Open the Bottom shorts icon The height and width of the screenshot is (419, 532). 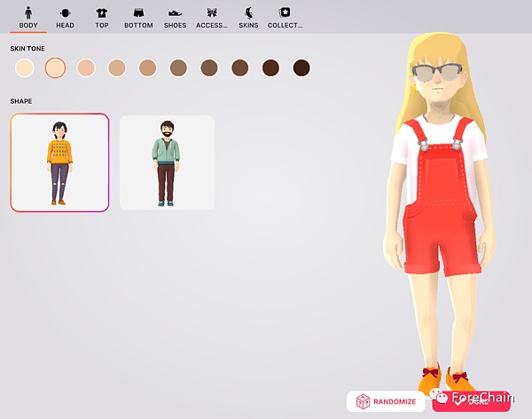click(x=138, y=12)
